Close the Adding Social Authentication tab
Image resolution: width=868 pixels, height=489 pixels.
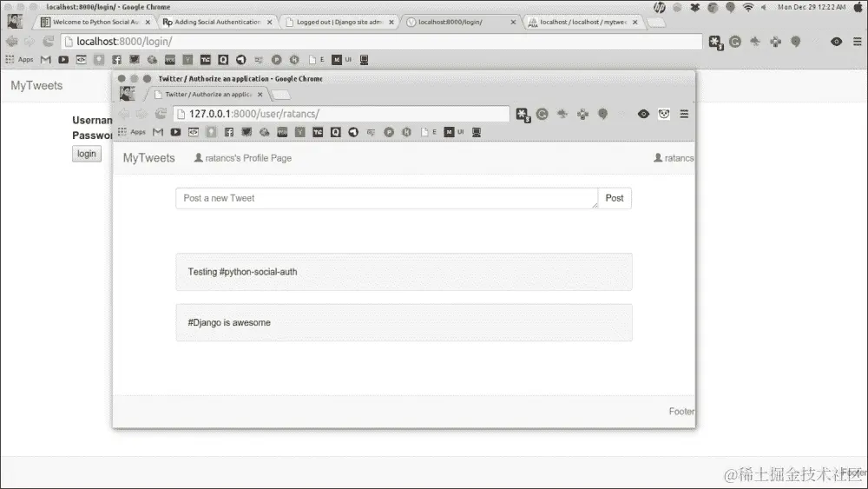tap(270, 23)
